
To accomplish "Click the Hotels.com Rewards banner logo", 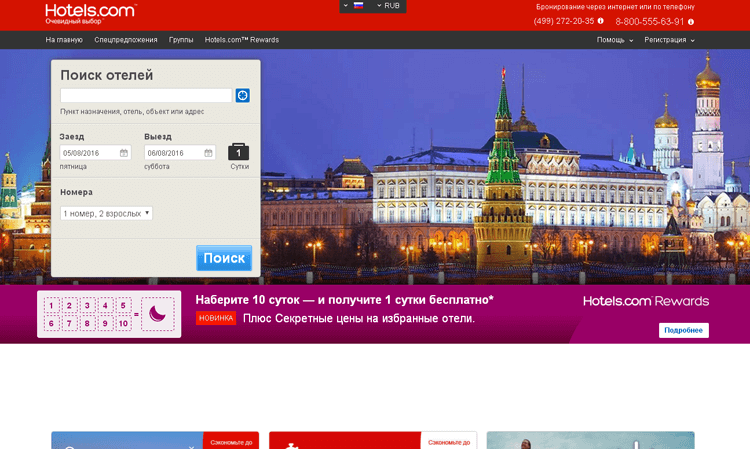I will pos(646,301).
